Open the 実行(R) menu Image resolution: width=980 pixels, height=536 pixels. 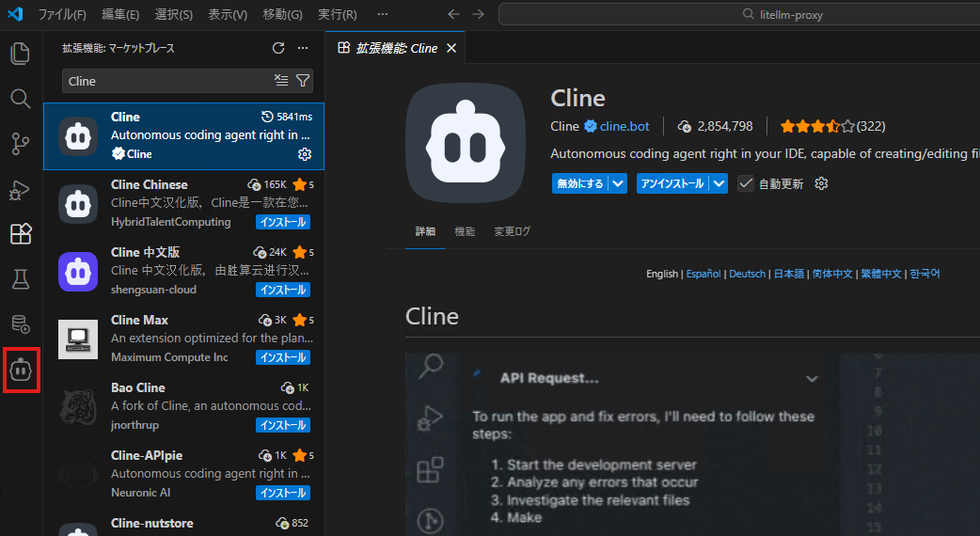338,14
